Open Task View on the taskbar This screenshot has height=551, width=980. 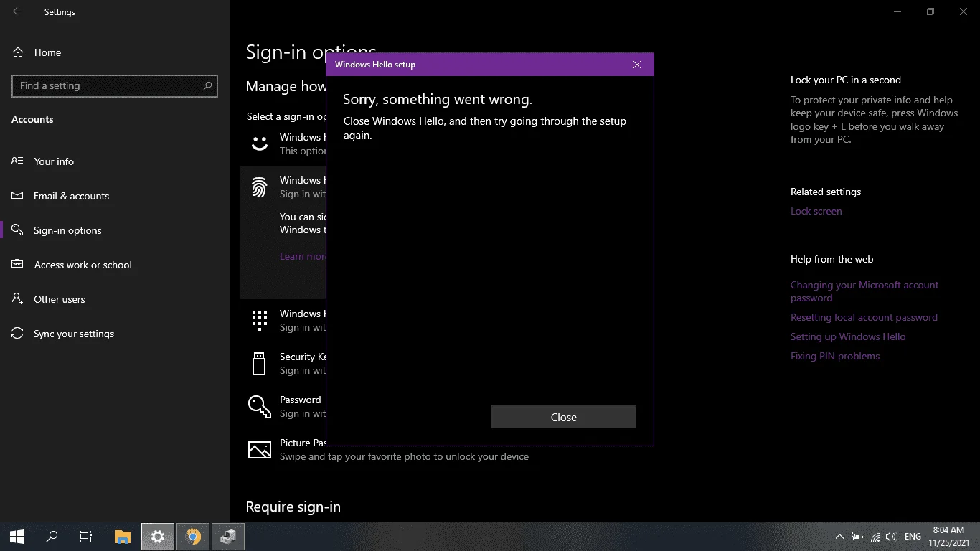coord(86,537)
